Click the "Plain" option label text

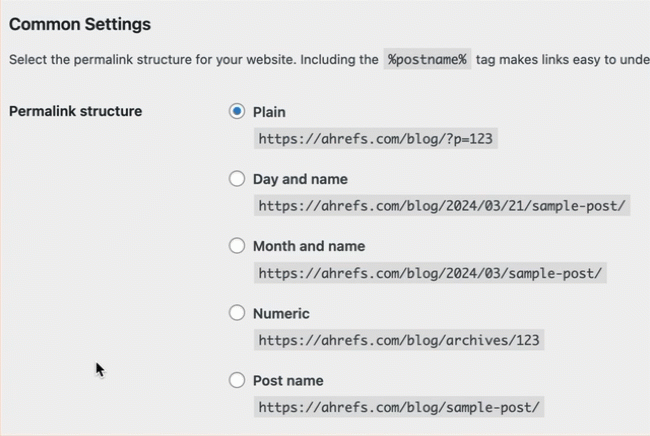[269, 112]
